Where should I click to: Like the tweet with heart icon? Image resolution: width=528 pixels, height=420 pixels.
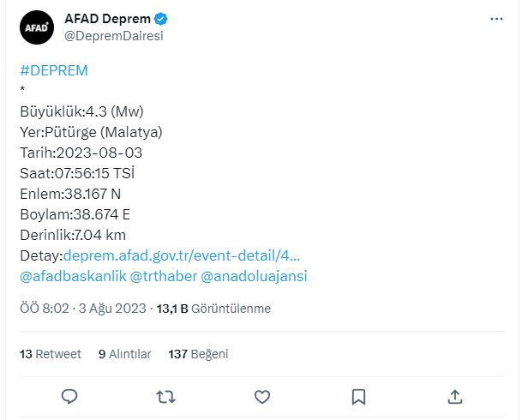(263, 397)
